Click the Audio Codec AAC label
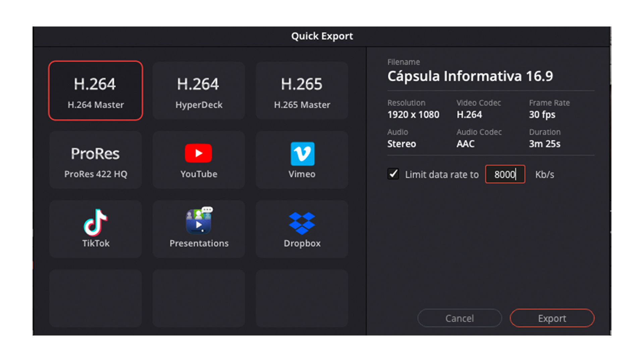This screenshot has height=362, width=644. coord(479,132)
